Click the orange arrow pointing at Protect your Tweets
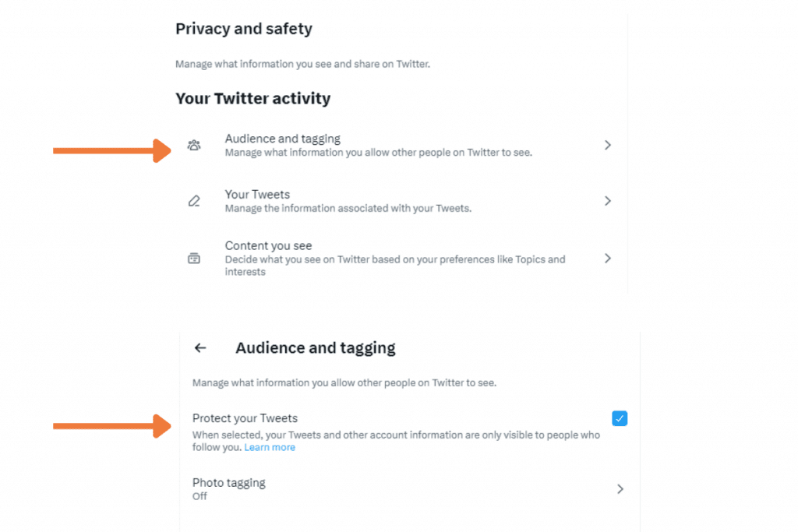 click(112, 426)
